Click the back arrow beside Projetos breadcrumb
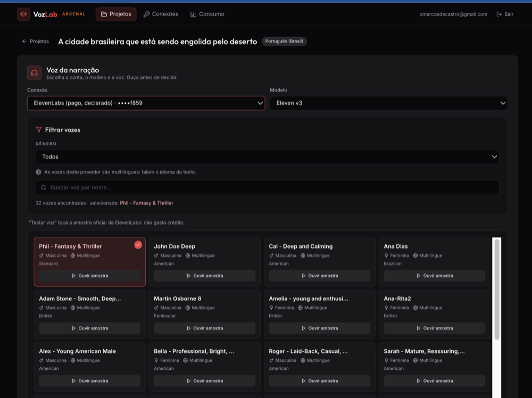The height and width of the screenshot is (398, 532). (x=24, y=42)
